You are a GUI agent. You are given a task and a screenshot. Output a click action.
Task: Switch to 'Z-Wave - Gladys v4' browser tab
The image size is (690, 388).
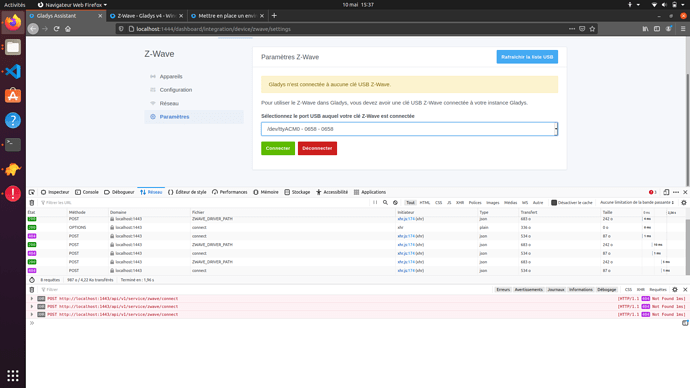(147, 16)
